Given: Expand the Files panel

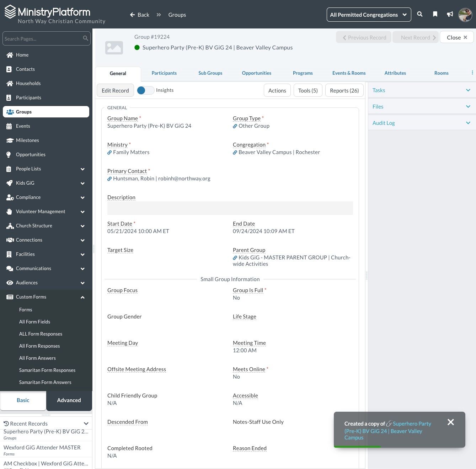Looking at the screenshot, I should pyautogui.click(x=422, y=106).
